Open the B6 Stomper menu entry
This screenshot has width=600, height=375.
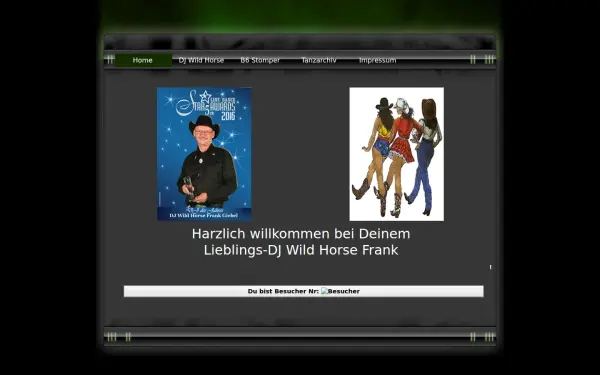click(x=260, y=60)
